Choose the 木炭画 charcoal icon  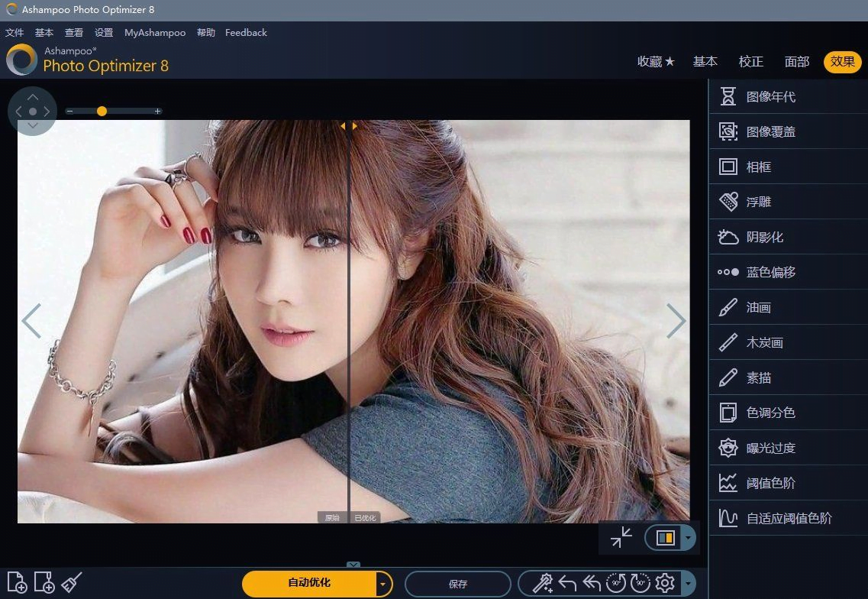coord(728,342)
